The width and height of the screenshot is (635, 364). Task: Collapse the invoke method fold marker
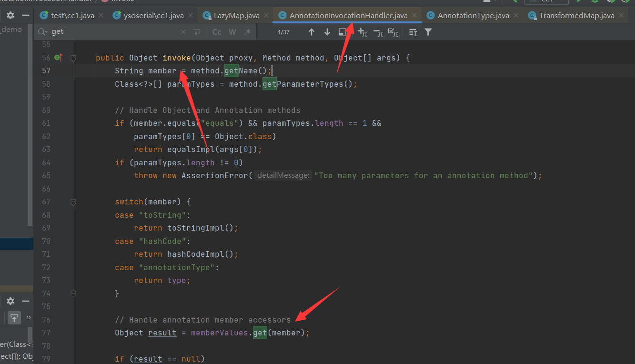pos(73,58)
